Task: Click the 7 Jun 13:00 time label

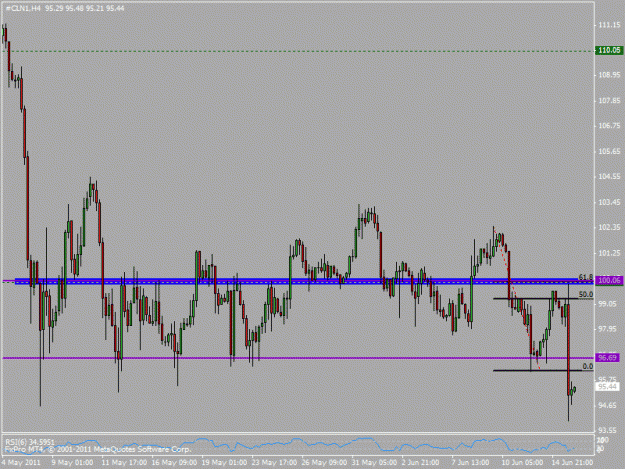Action: tap(470, 462)
